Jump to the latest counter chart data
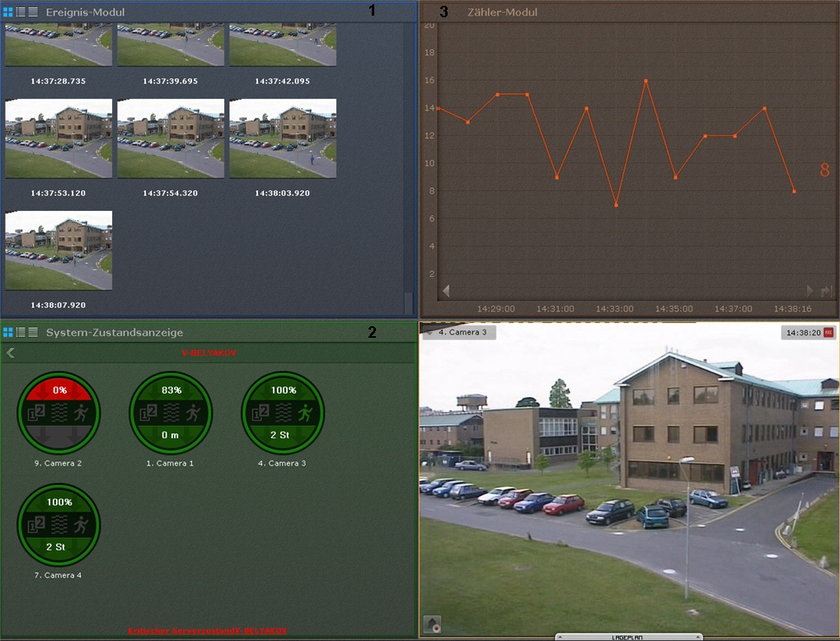 825,291
